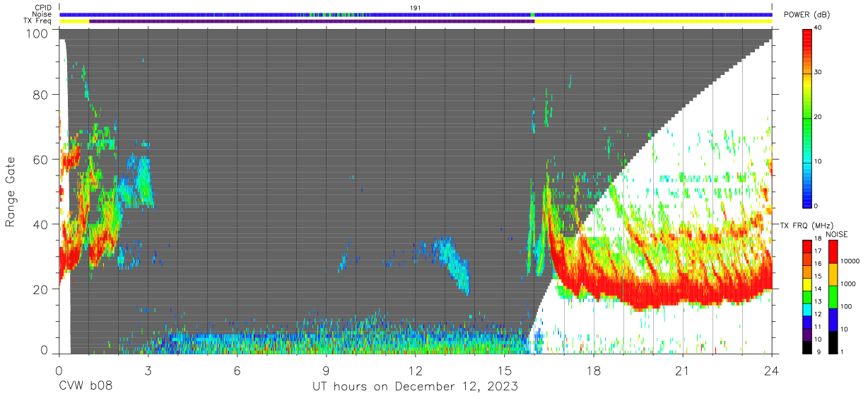Screen dimensions: 868x401
Task: Select the yellow 1000 block in the NOISE legend
Action: point(834,274)
